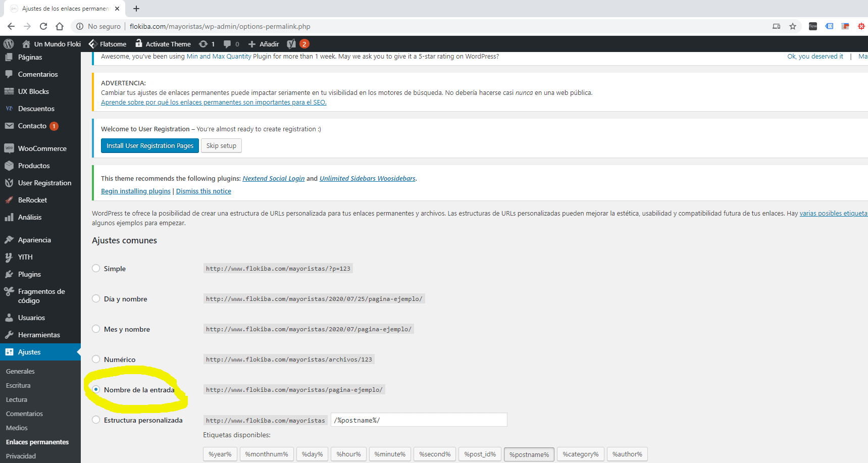868x463 pixels.
Task: Click the Comentarios sidebar icon
Action: point(9,74)
